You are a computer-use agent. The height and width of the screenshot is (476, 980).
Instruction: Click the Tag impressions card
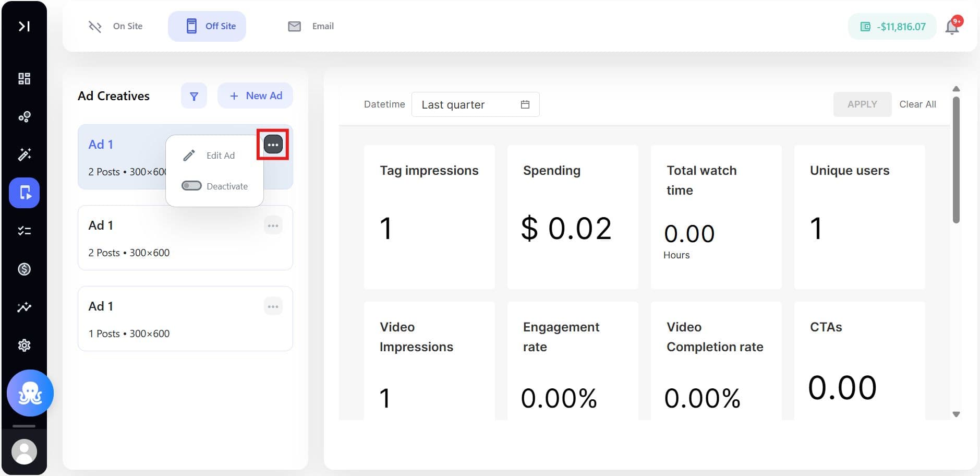pos(429,217)
